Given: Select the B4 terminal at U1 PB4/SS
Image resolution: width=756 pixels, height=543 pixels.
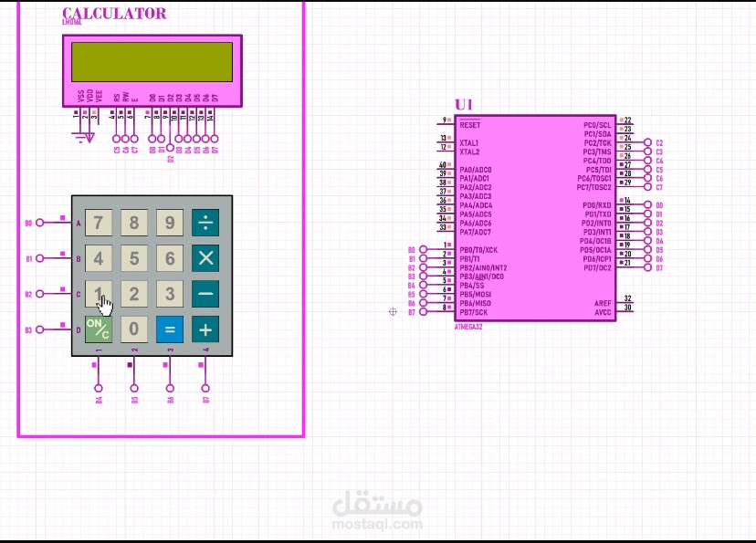Looking at the screenshot, I should 423,286.
